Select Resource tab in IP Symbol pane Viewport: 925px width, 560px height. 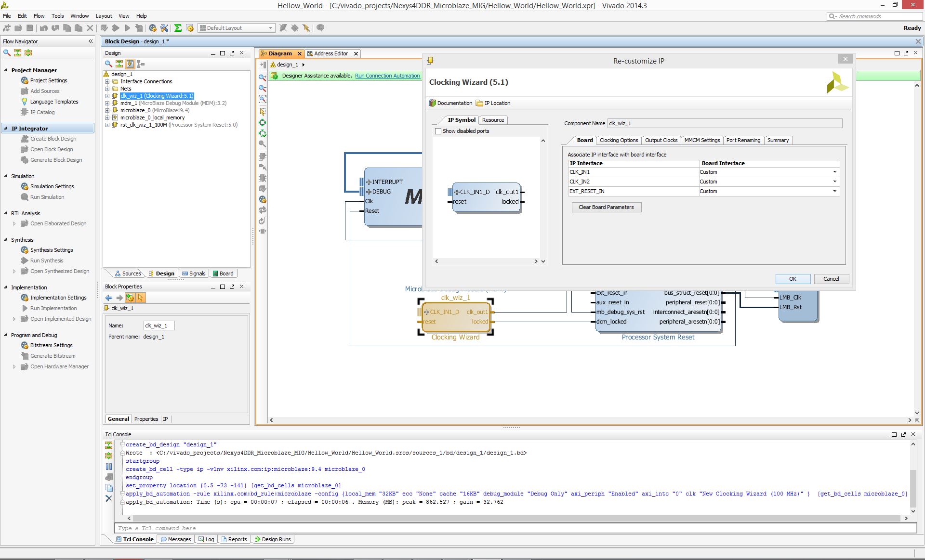click(x=493, y=120)
